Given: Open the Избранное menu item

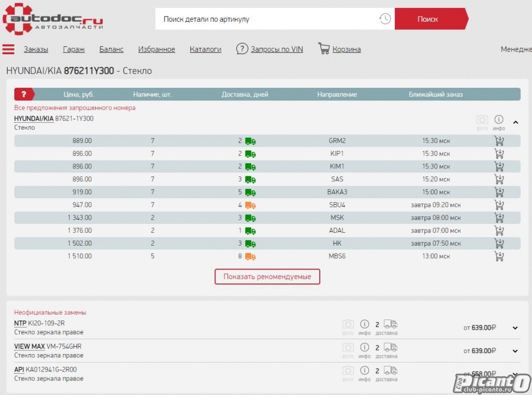Looking at the screenshot, I should pos(156,49).
